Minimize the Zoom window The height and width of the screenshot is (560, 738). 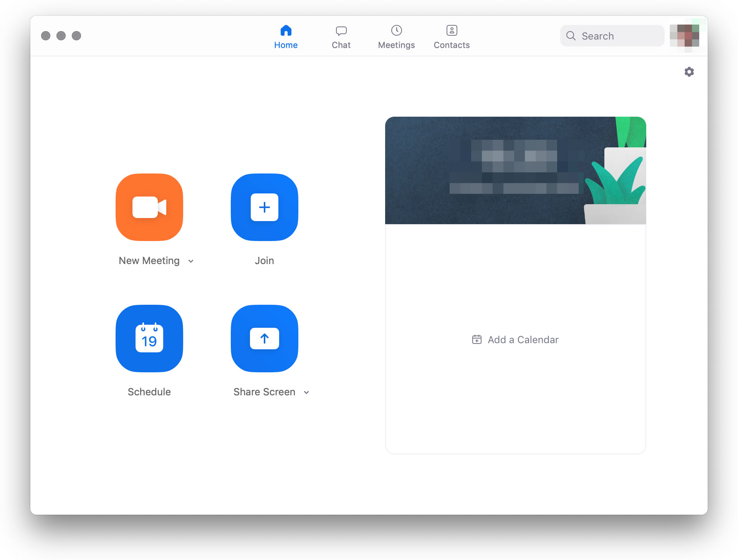(61, 36)
